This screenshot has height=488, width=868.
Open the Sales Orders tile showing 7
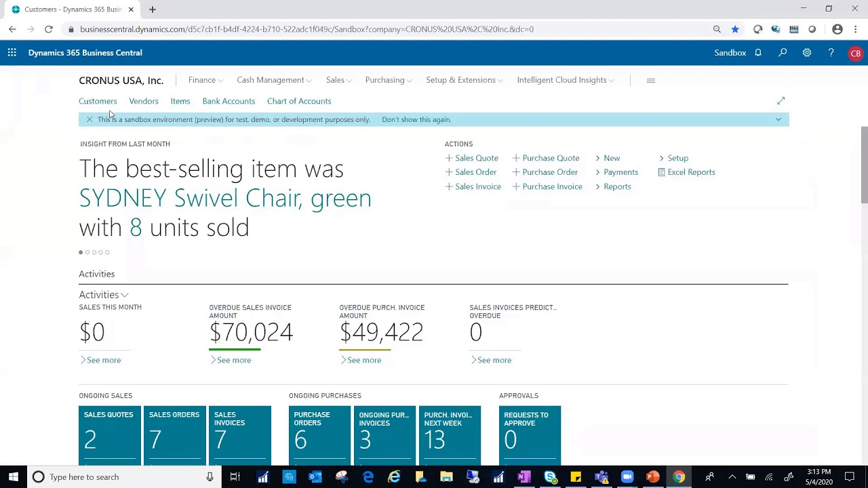[175, 435]
